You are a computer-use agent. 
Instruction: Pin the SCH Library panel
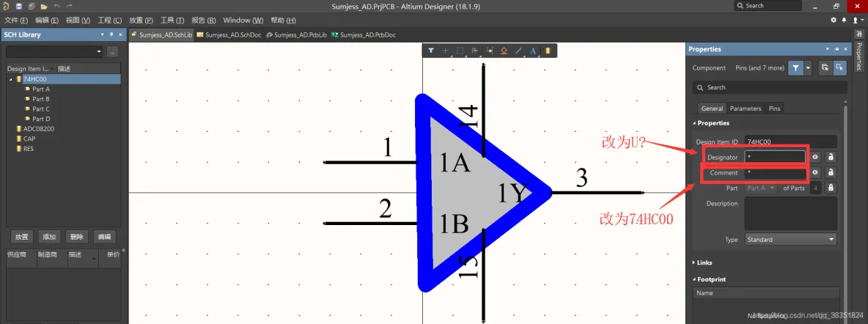(111, 34)
